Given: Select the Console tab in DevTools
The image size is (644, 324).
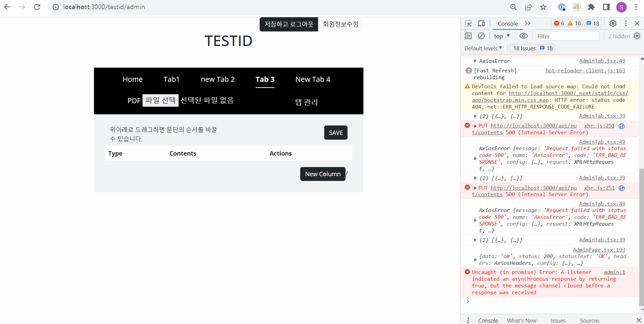Looking at the screenshot, I should pos(507,24).
